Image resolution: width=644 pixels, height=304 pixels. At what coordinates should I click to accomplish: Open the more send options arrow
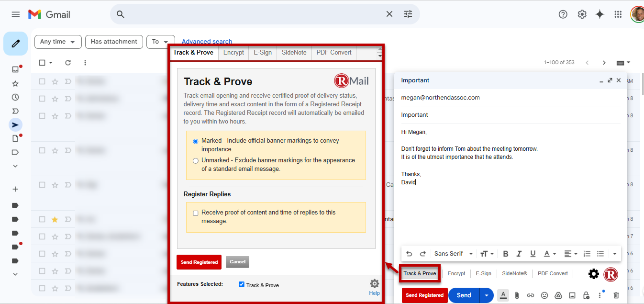[487, 295]
